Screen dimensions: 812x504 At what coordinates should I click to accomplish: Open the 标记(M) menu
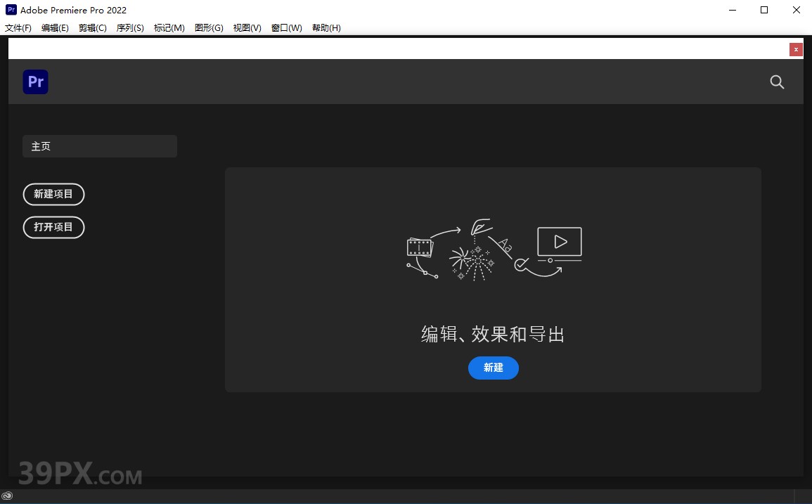169,28
